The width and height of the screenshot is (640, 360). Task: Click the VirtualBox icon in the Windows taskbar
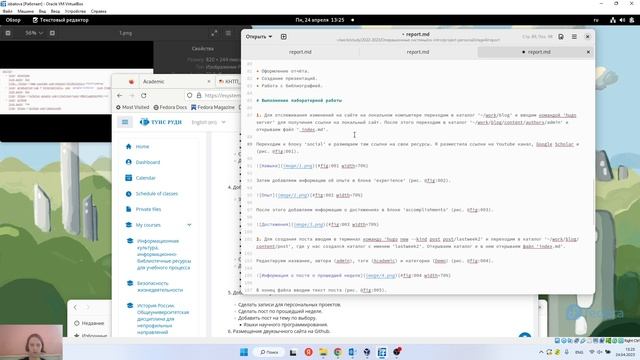click(382, 352)
